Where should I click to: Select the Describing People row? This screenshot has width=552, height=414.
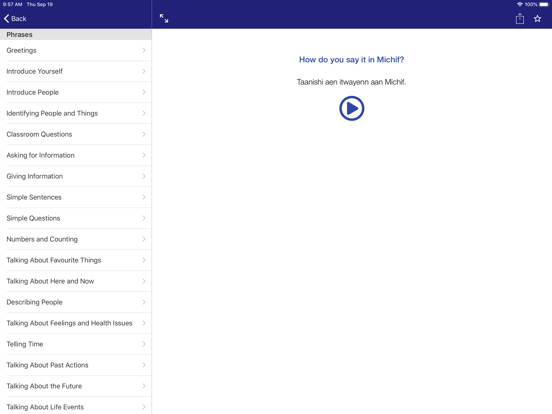76,302
